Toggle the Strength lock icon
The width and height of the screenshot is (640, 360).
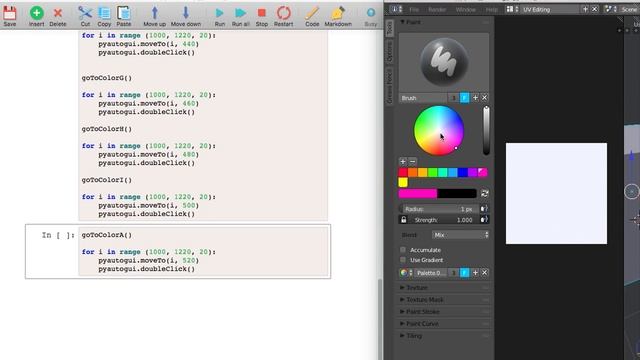tap(404, 220)
